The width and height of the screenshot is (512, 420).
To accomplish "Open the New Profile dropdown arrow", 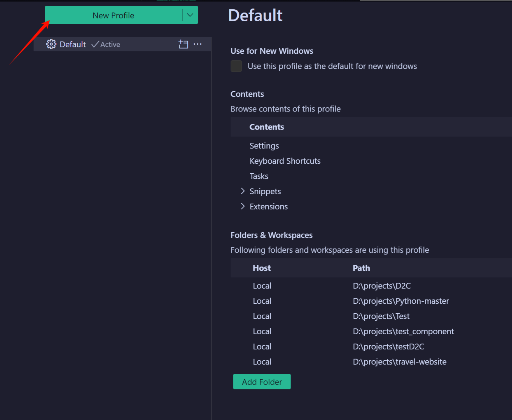I will (190, 15).
